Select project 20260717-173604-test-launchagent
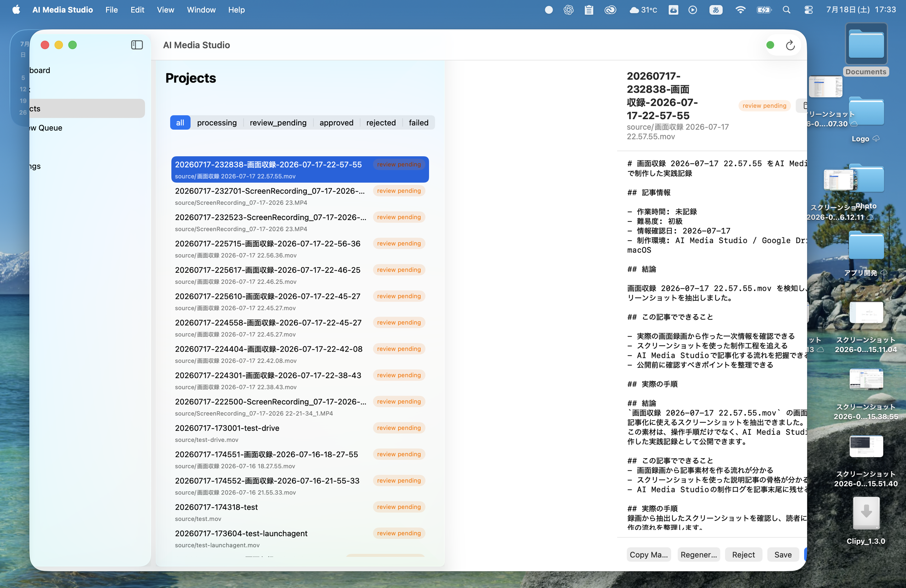The image size is (906, 588). 300,538
